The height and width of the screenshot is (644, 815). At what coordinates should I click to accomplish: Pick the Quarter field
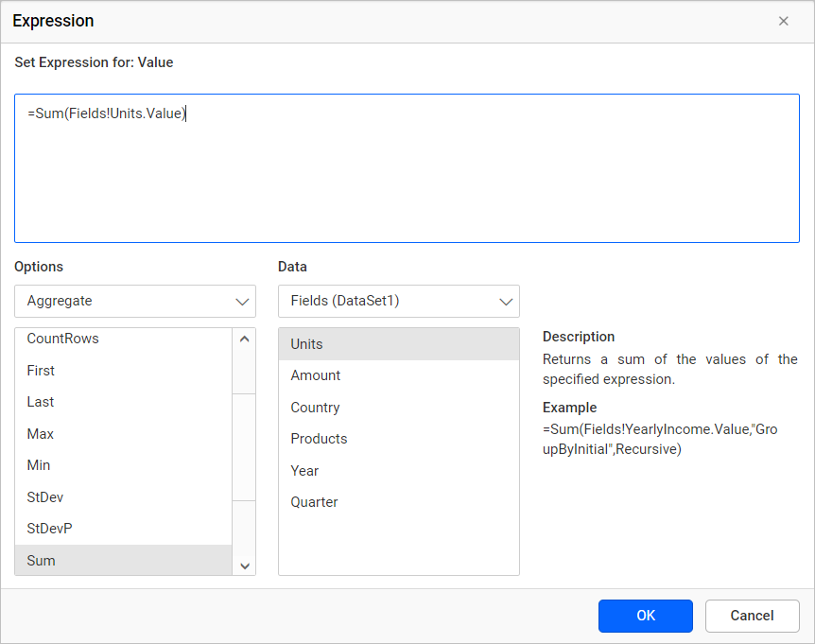pyautogui.click(x=399, y=502)
